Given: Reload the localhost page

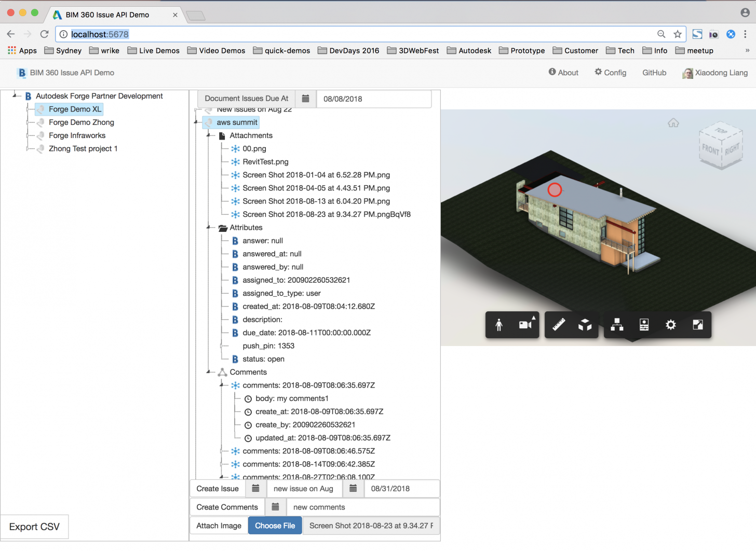Looking at the screenshot, I should pyautogui.click(x=45, y=34).
